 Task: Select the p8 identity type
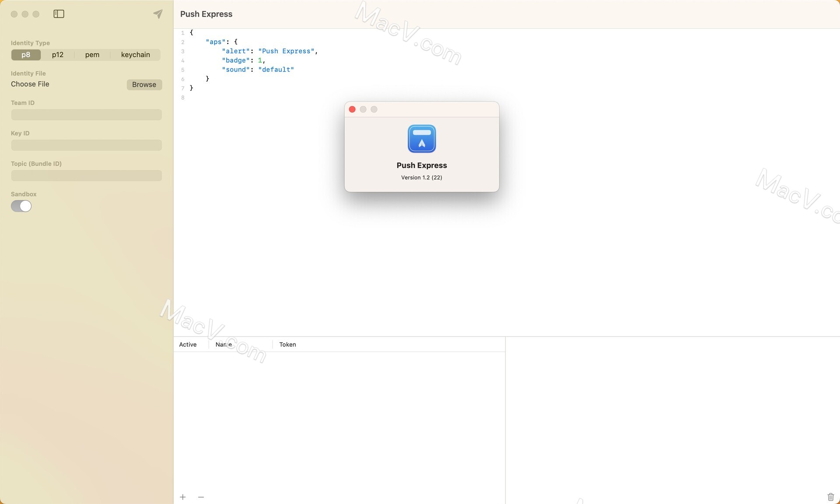pyautogui.click(x=26, y=55)
